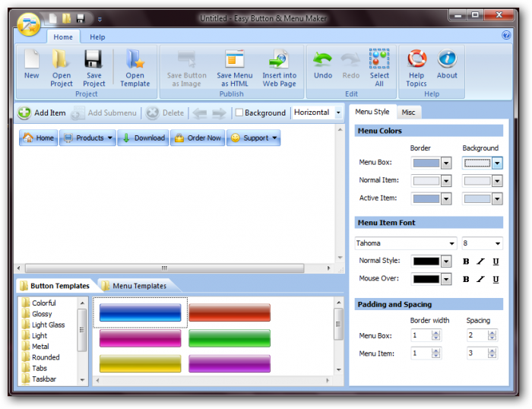This screenshot has height=409, width=532.
Task: Select Insert into Web Page
Action: point(279,68)
